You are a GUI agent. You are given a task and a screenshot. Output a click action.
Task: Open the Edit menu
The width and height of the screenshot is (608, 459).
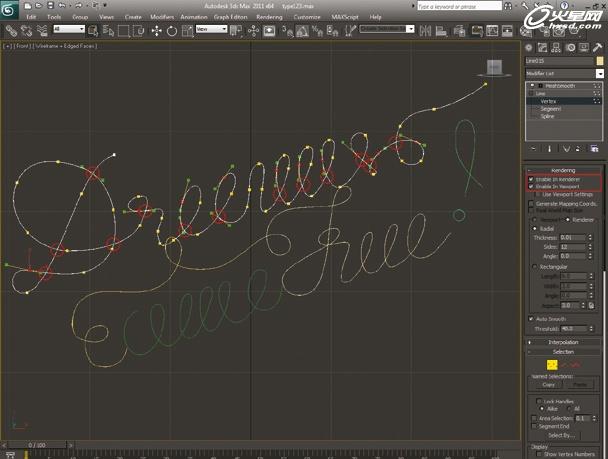click(31, 17)
